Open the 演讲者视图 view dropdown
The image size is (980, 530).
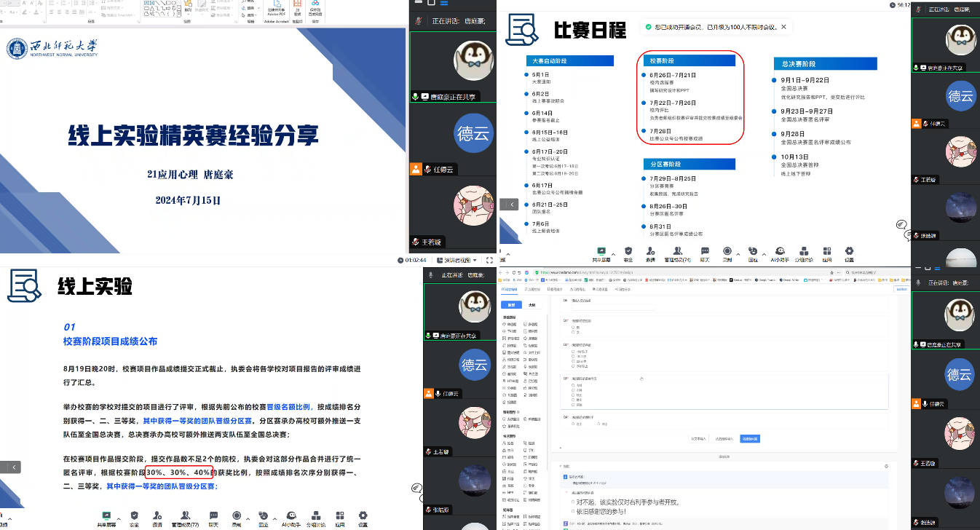[x=456, y=260]
